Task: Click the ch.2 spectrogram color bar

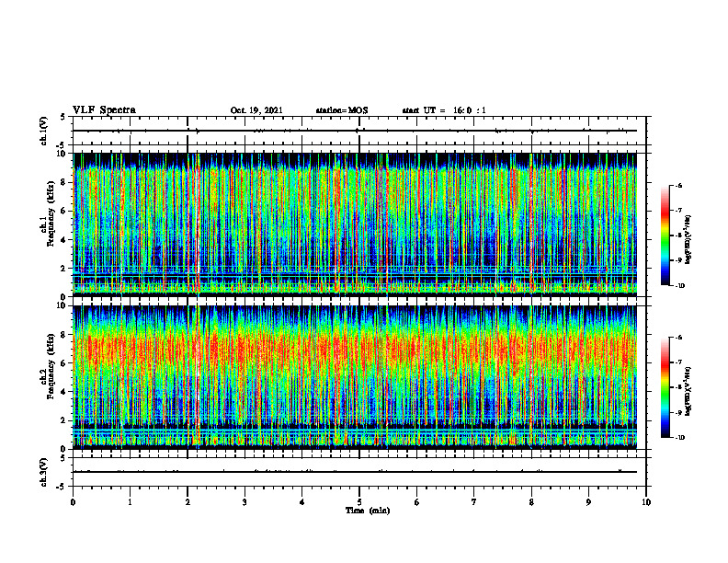Action: (665, 387)
